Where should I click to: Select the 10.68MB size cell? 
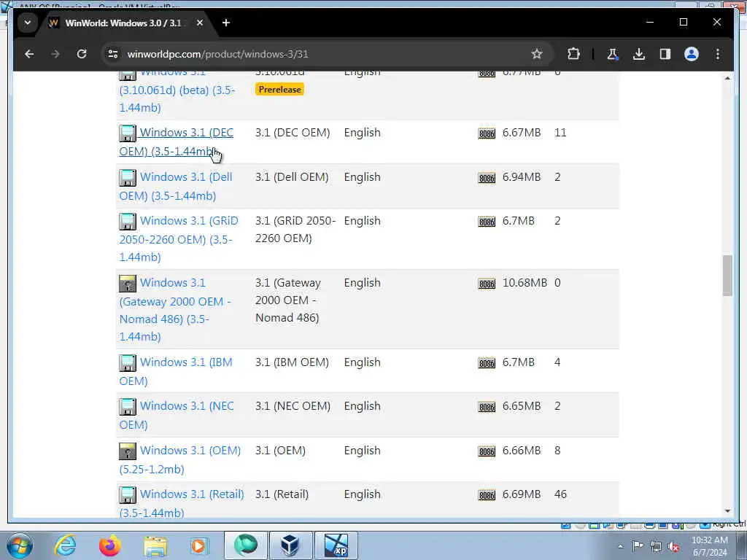tap(525, 283)
